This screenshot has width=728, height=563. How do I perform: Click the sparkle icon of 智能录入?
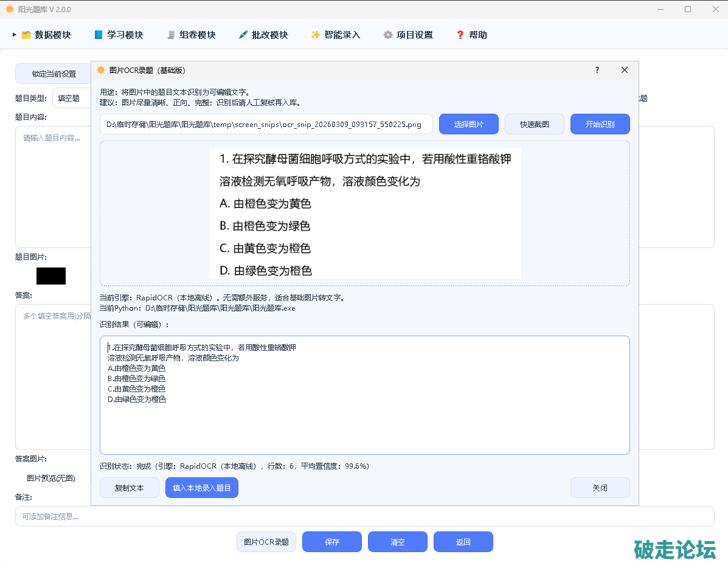tap(315, 35)
